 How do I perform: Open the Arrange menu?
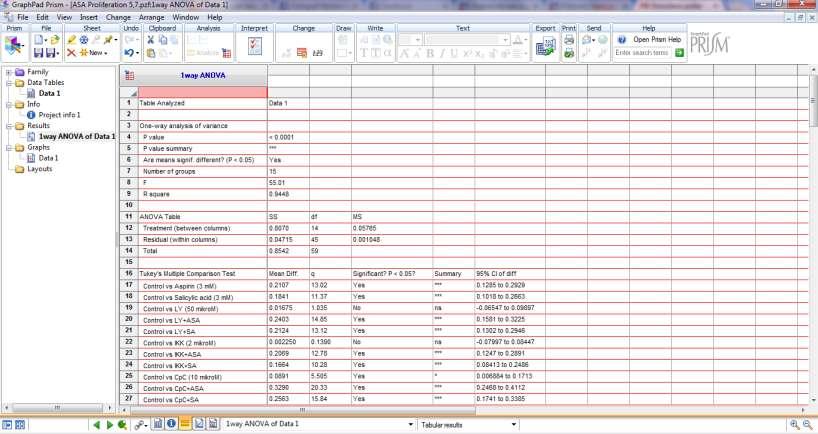(151, 17)
